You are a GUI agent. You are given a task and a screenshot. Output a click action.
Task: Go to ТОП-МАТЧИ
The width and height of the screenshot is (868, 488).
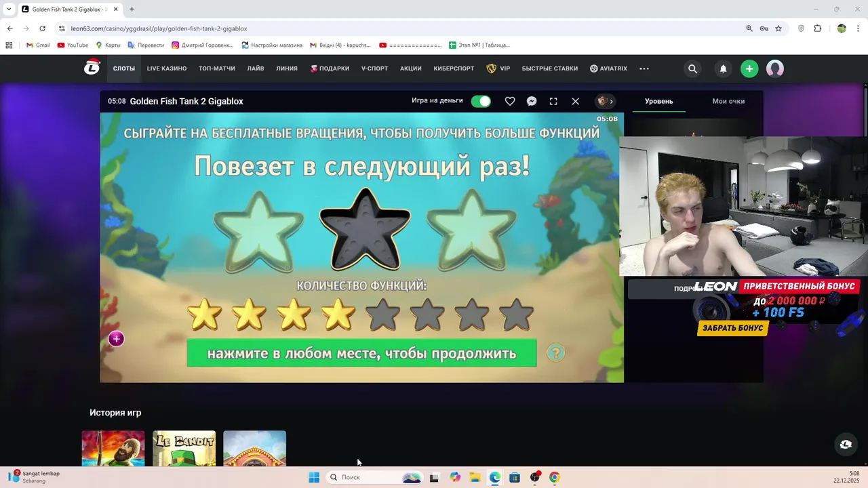click(x=217, y=68)
